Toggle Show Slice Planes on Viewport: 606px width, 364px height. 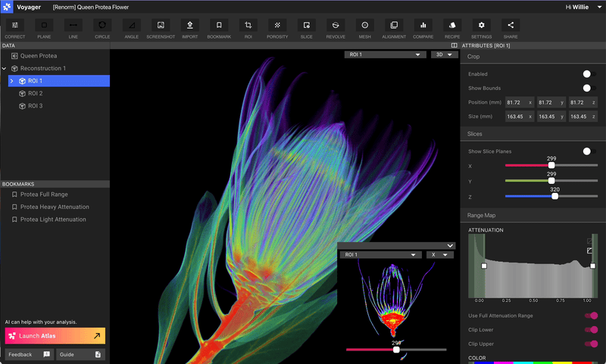[589, 151]
